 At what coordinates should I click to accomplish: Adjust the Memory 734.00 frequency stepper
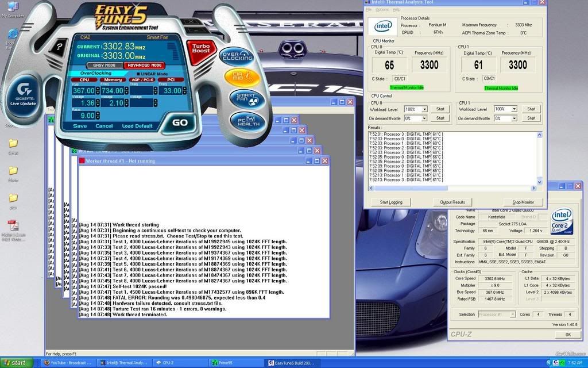pyautogui.click(x=127, y=90)
